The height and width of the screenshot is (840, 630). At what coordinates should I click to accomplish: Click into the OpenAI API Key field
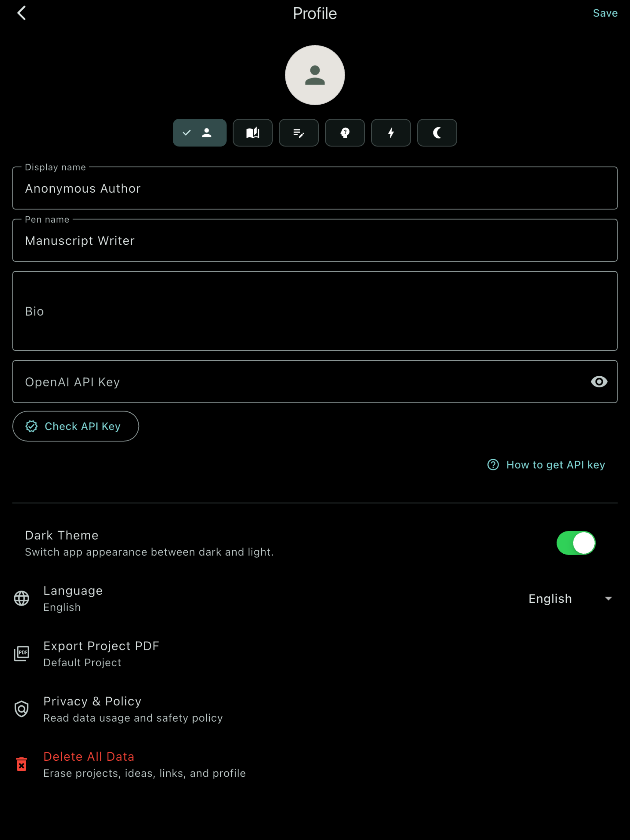[x=315, y=382]
